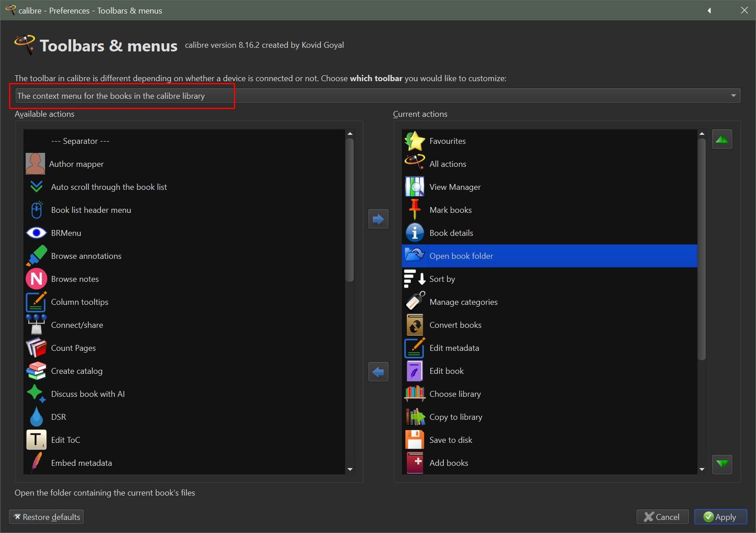
Task: Select the 'Browse notes' label
Action: point(75,279)
